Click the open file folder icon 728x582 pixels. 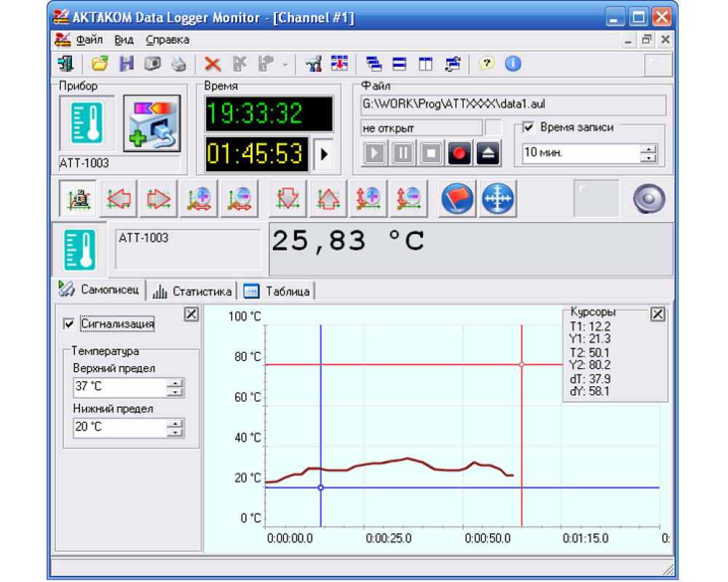100,64
